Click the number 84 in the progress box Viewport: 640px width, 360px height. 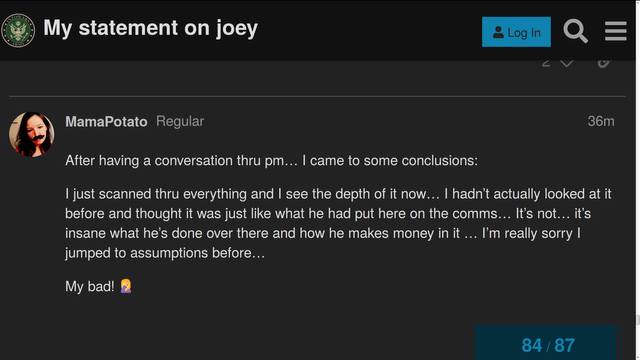point(532,345)
